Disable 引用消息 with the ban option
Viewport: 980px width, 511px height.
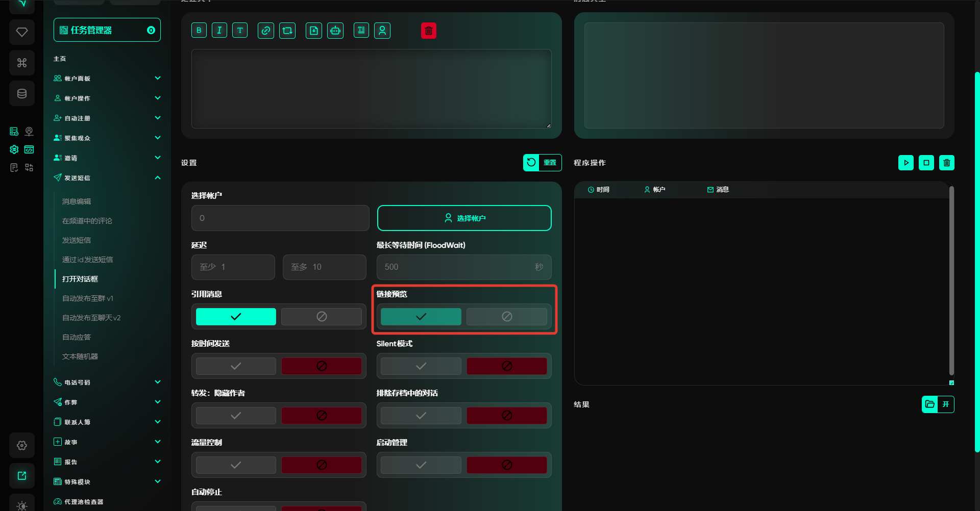coord(322,317)
